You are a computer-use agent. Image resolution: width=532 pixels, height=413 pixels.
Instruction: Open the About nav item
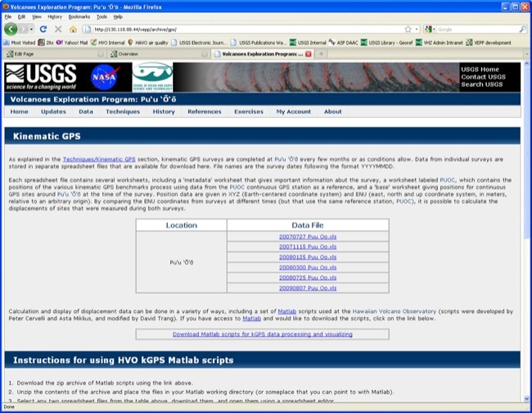click(333, 111)
